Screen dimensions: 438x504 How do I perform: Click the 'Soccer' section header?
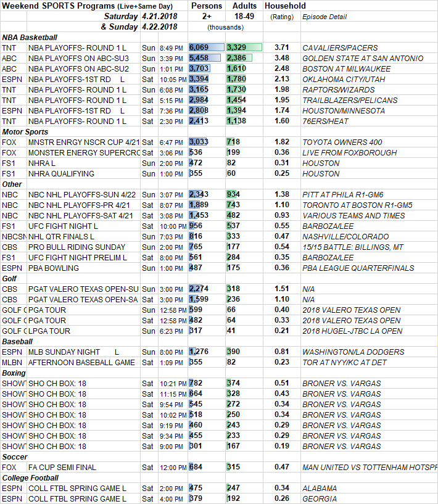click(x=15, y=457)
